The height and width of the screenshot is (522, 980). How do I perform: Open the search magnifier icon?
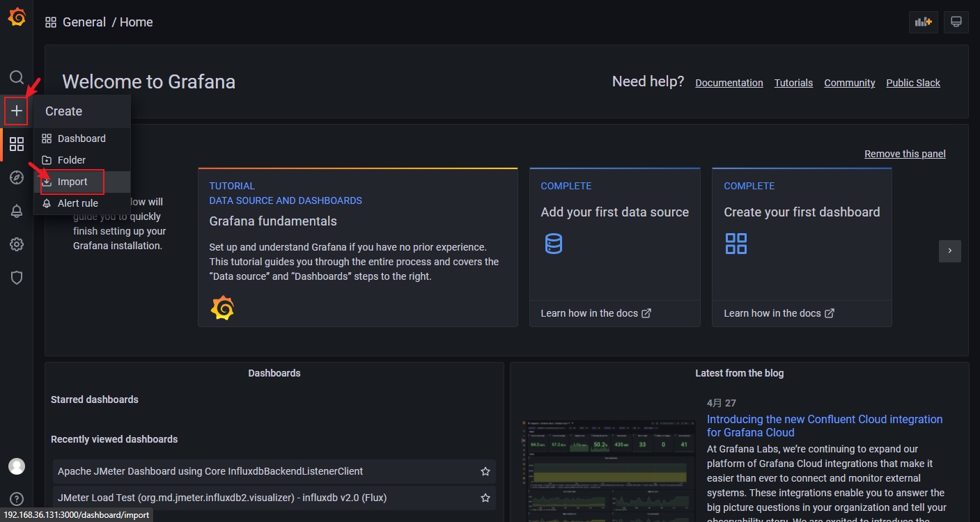(x=17, y=77)
